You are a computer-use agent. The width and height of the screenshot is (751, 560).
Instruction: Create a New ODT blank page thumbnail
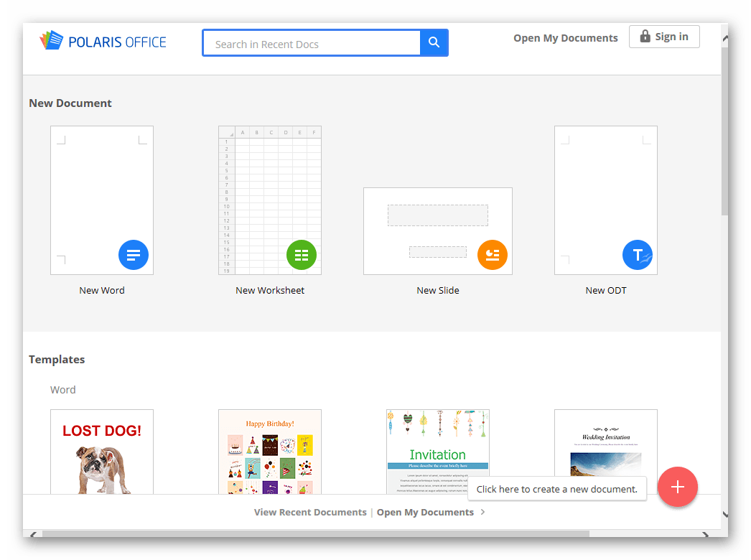point(606,200)
